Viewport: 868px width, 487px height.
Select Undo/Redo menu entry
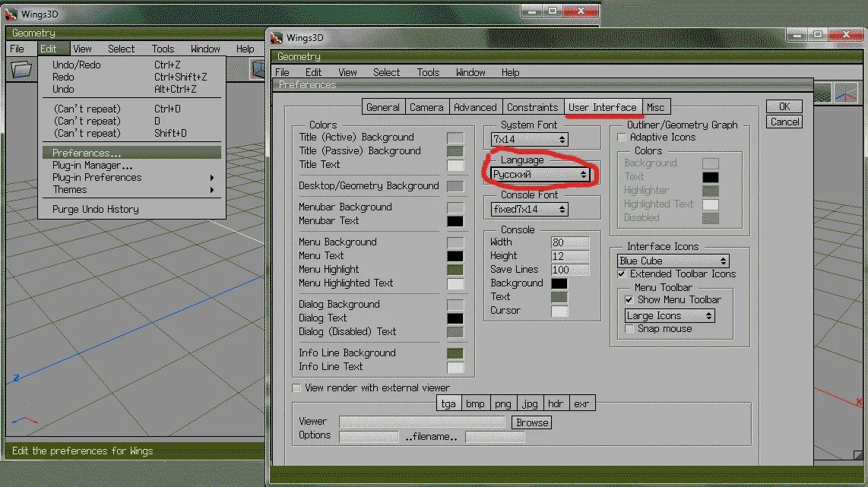[131, 65]
